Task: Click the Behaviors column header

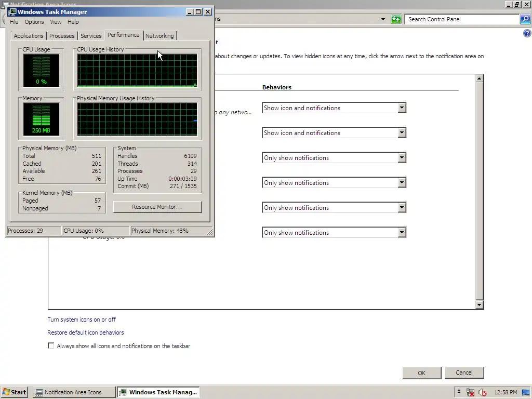Action: [277, 87]
